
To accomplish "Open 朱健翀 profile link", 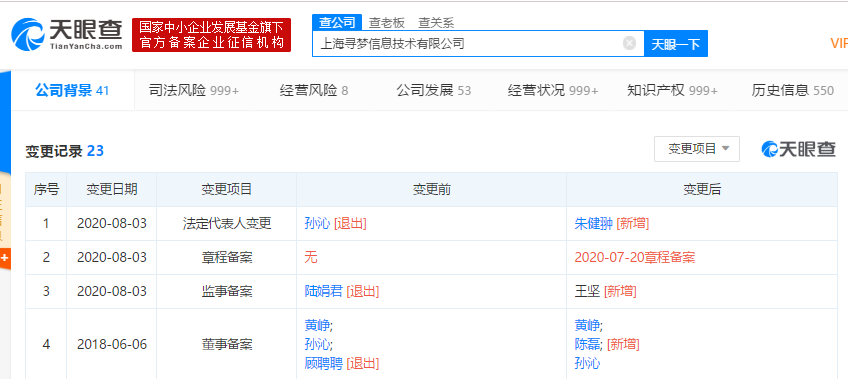I will pos(593,223).
